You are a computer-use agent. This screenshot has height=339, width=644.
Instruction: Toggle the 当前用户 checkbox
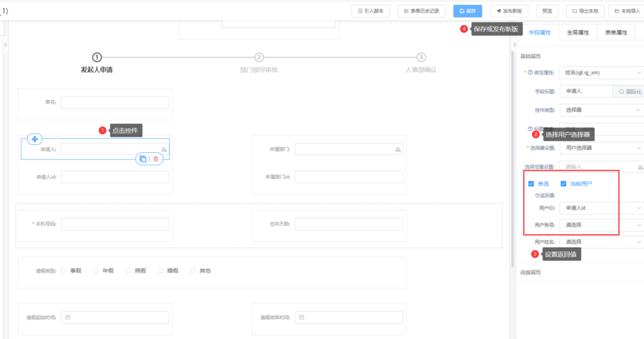(x=564, y=184)
